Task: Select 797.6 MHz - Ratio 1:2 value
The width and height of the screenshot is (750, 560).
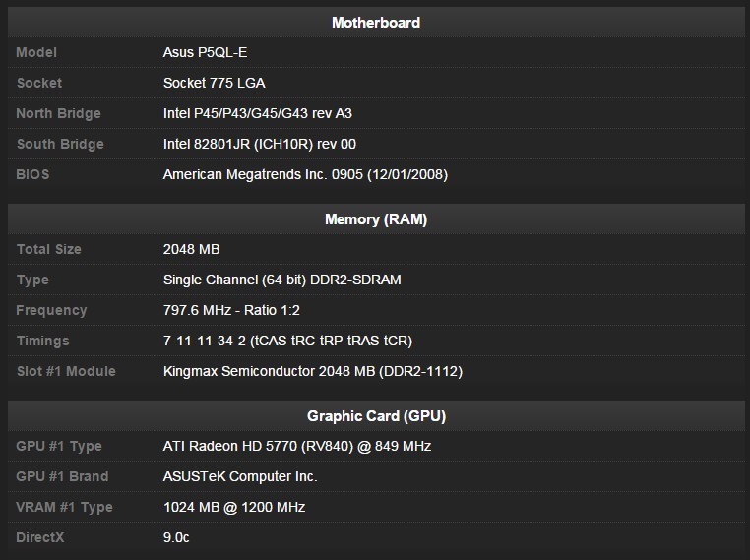Action: [231, 310]
